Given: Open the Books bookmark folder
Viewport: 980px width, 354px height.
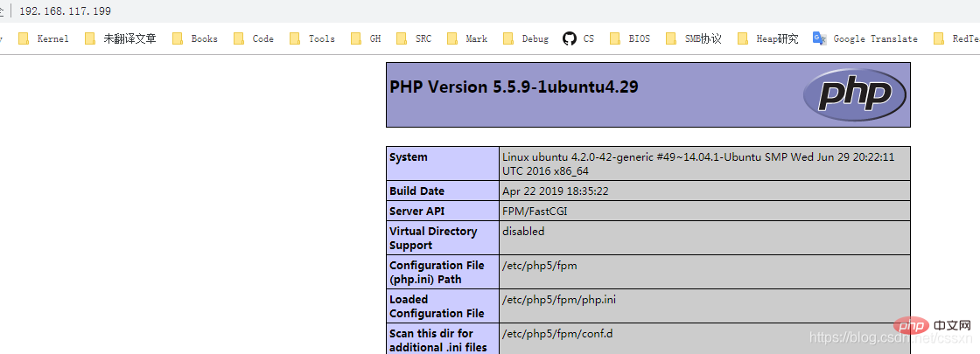Looking at the screenshot, I should point(195,38).
